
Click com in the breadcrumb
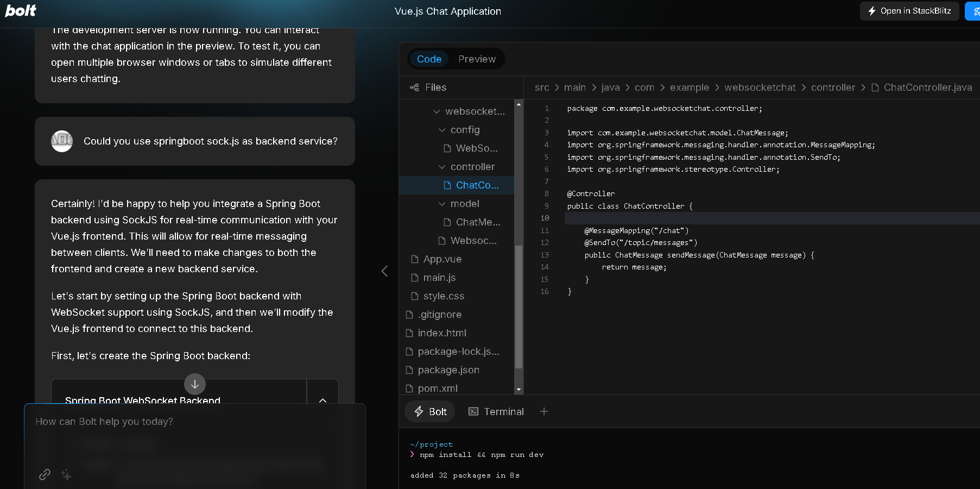[644, 87]
